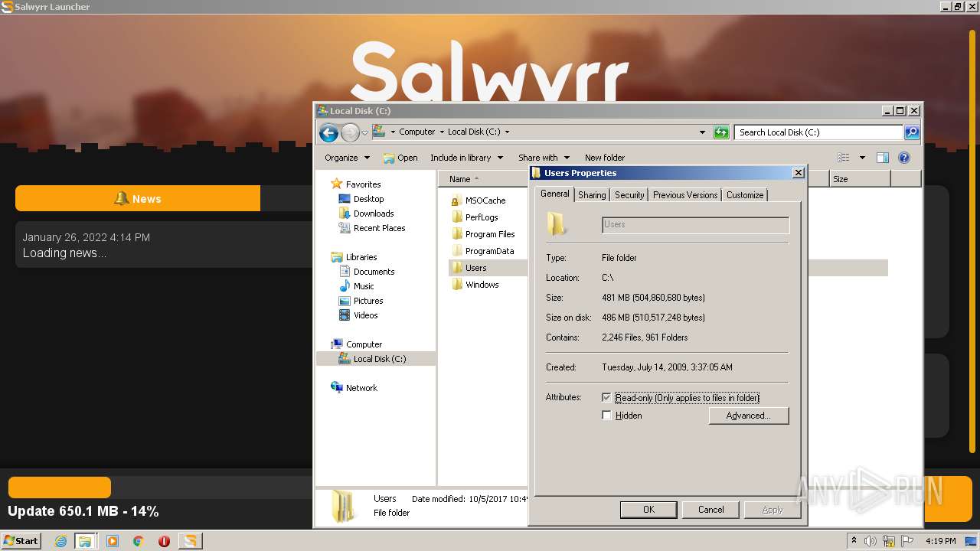
Task: Toggle the Read-only attribute checkbox
Action: [606, 398]
